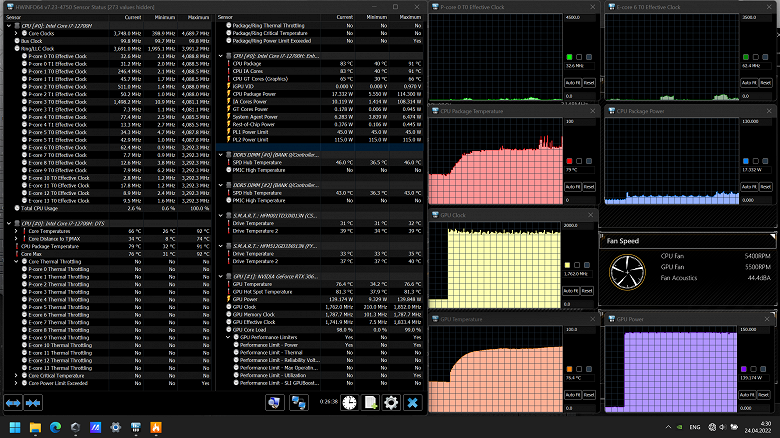This screenshot has width=780, height=438.
Task: Click Auto Fit in CPU Package Temperature graph
Action: [572, 187]
